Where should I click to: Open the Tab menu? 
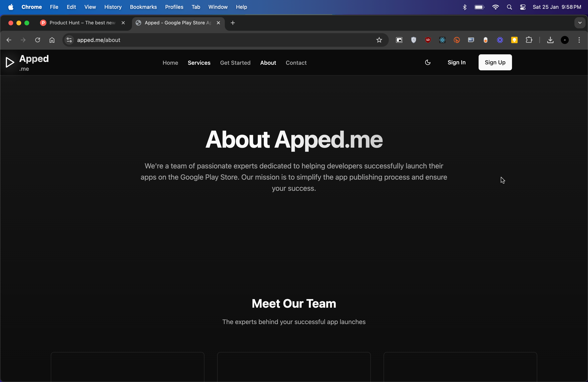[x=196, y=7]
